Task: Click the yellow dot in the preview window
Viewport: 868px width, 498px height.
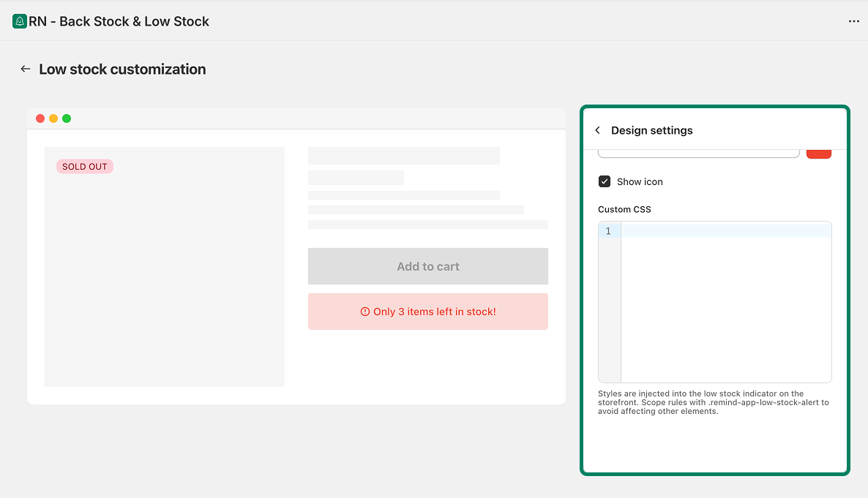Action: tap(53, 118)
